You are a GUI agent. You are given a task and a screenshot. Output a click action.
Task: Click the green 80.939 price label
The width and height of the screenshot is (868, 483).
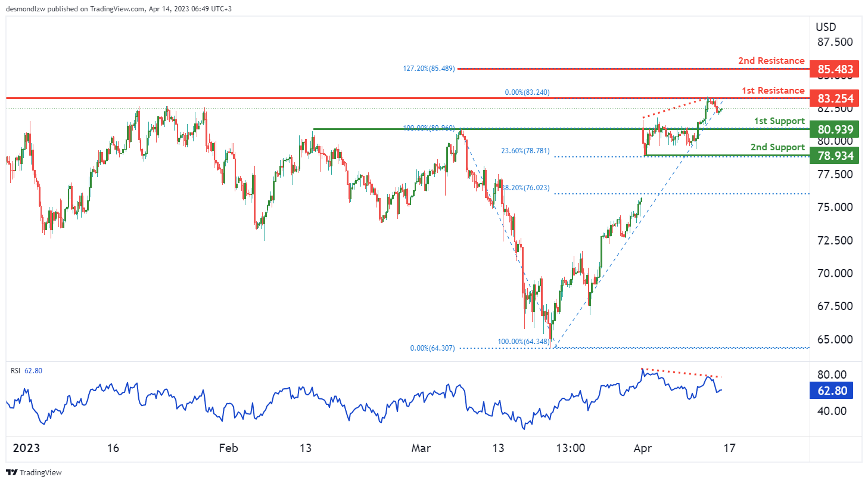[x=835, y=129]
